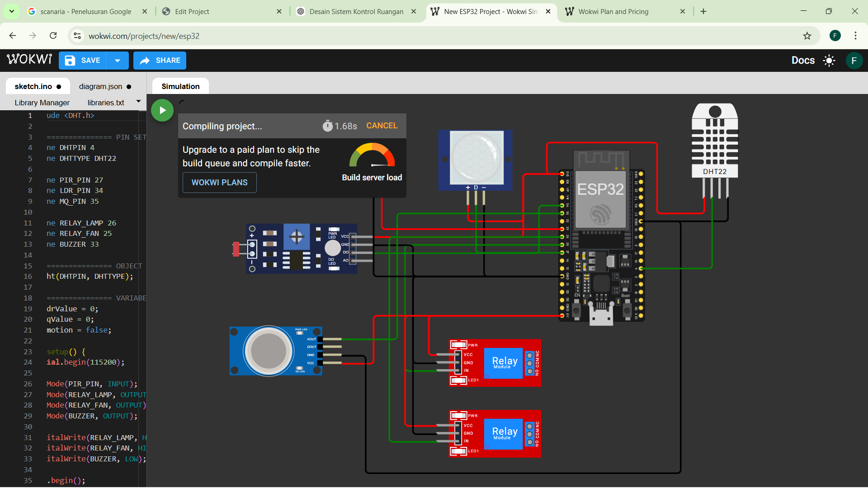Screen dimensions: 868x488
Task: Open the libraries.txt tab
Action: 106,103
